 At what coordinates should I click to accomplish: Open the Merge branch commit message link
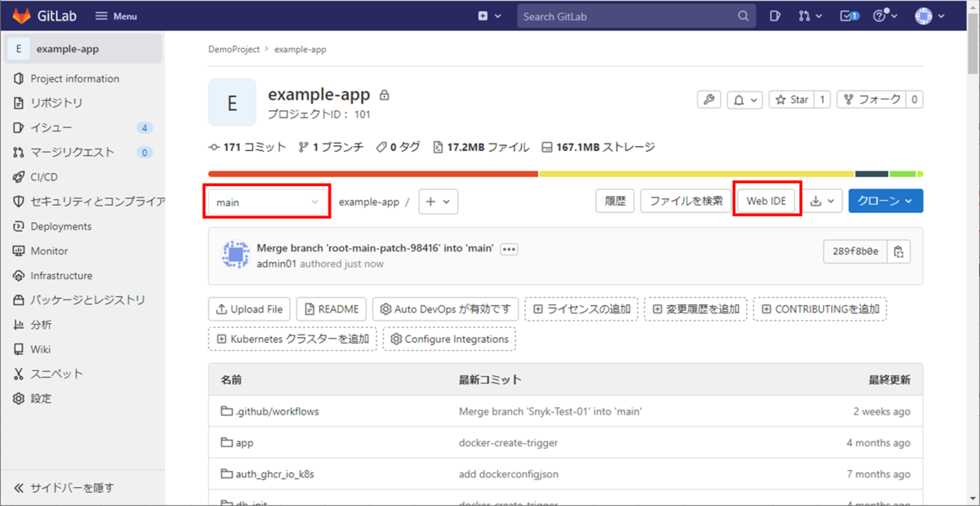tap(375, 248)
